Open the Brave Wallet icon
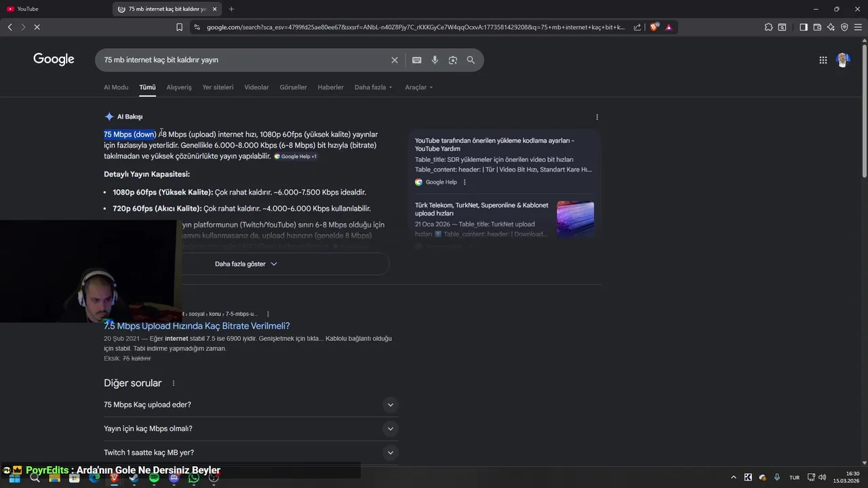The image size is (868, 488). click(x=817, y=27)
